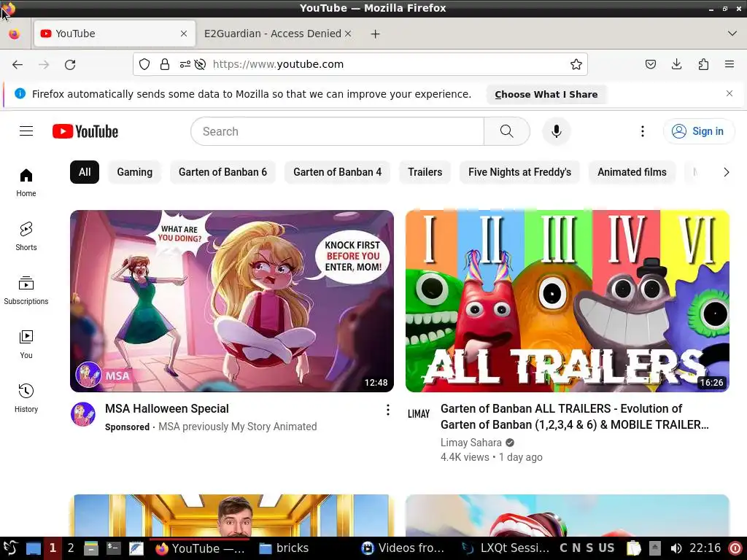Click the search magnifier button
747x560 pixels.
click(x=507, y=131)
